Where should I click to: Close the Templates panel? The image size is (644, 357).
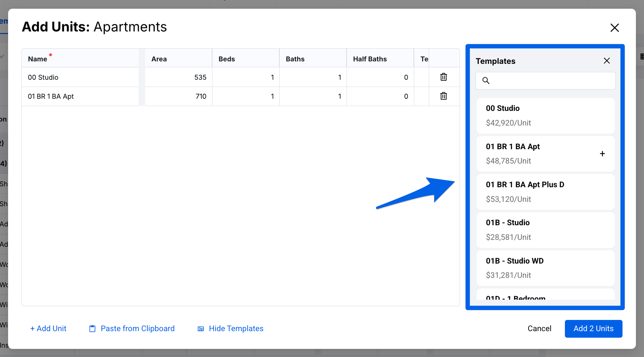coord(607,61)
